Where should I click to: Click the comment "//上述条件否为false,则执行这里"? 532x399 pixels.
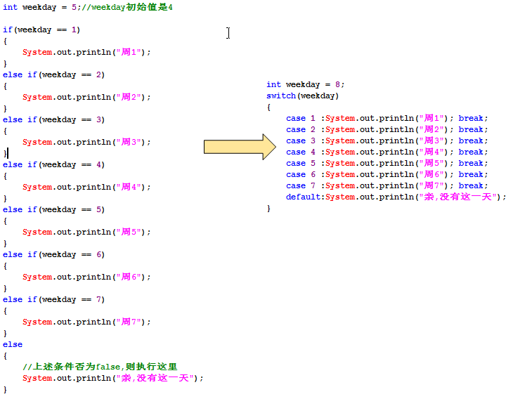click(x=100, y=367)
